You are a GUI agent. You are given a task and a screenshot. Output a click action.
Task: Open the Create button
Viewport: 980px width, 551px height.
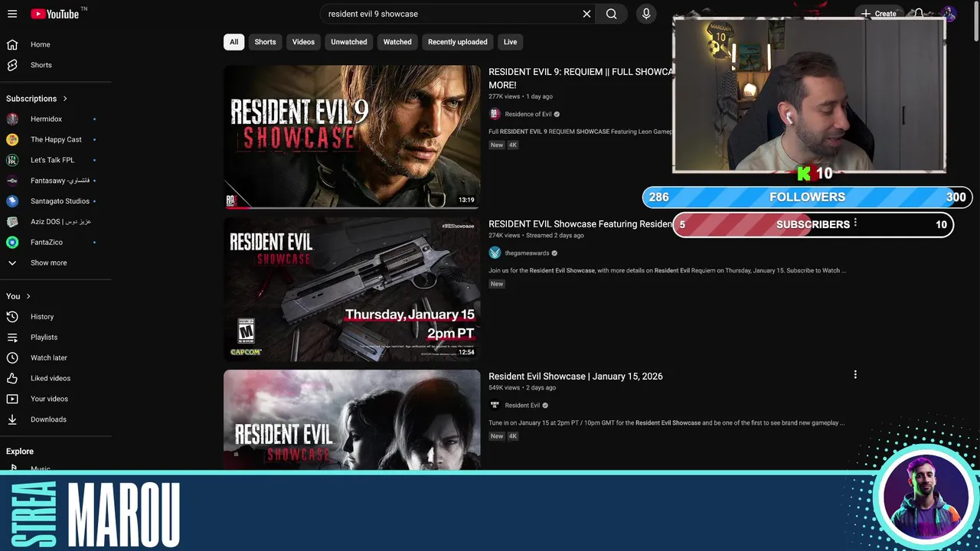[879, 14]
